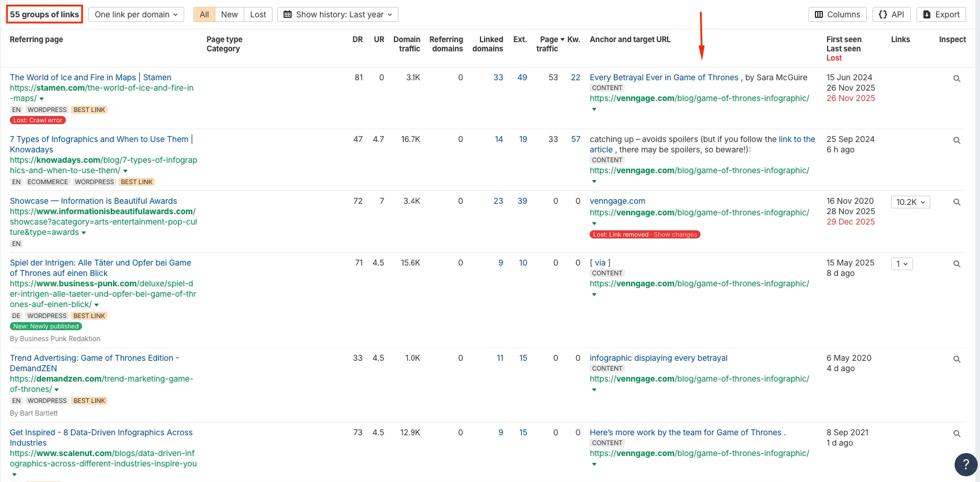Viewport: 980px width, 482px height.
Task: Inspect the Scalenut backlink row
Action: (x=956, y=434)
